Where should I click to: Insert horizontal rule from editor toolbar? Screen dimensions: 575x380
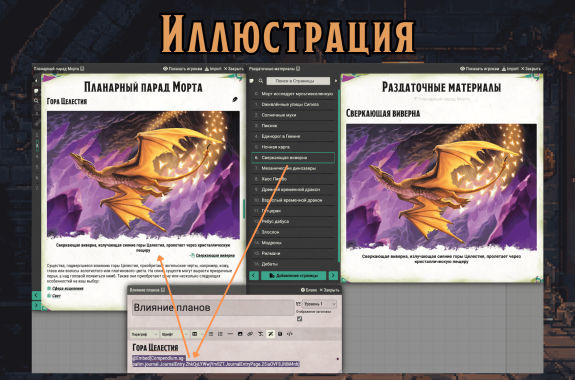[230, 334]
